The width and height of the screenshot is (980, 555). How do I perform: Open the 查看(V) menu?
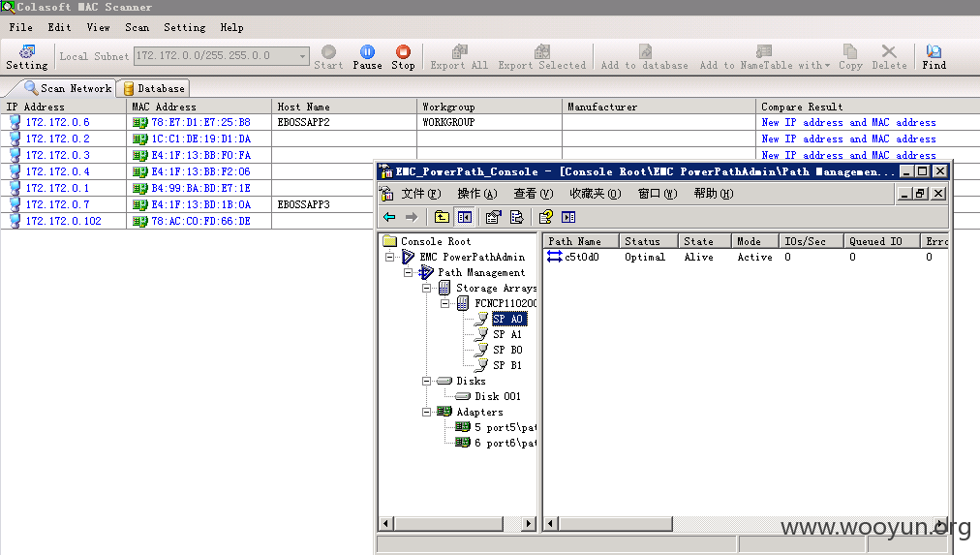tap(534, 194)
